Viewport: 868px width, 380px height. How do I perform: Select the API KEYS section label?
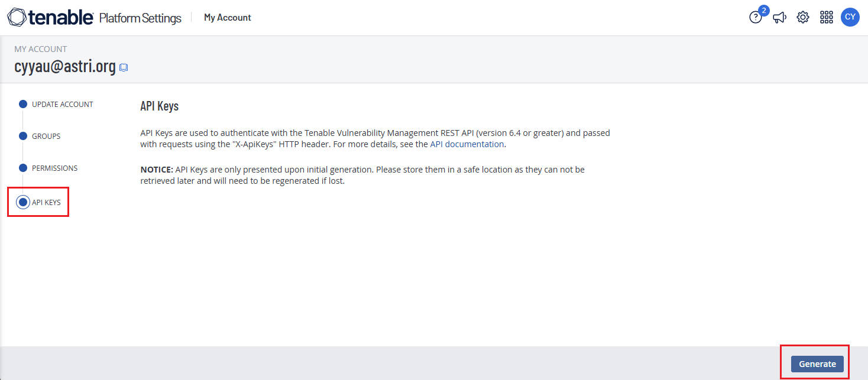46,203
